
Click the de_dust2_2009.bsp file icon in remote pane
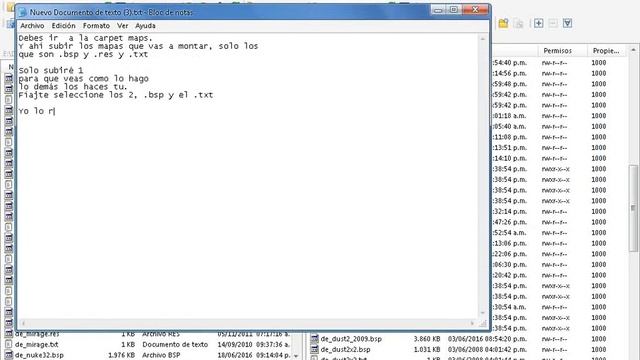[314, 339]
